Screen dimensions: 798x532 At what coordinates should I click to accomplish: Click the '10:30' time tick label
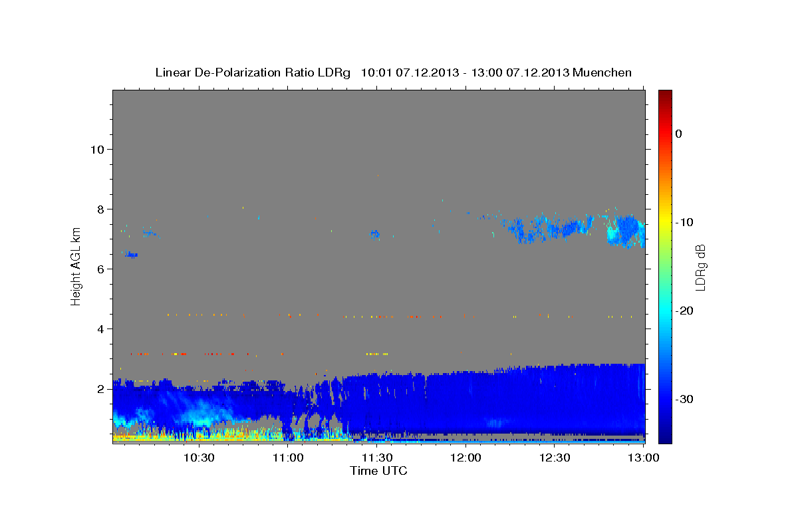(x=198, y=458)
